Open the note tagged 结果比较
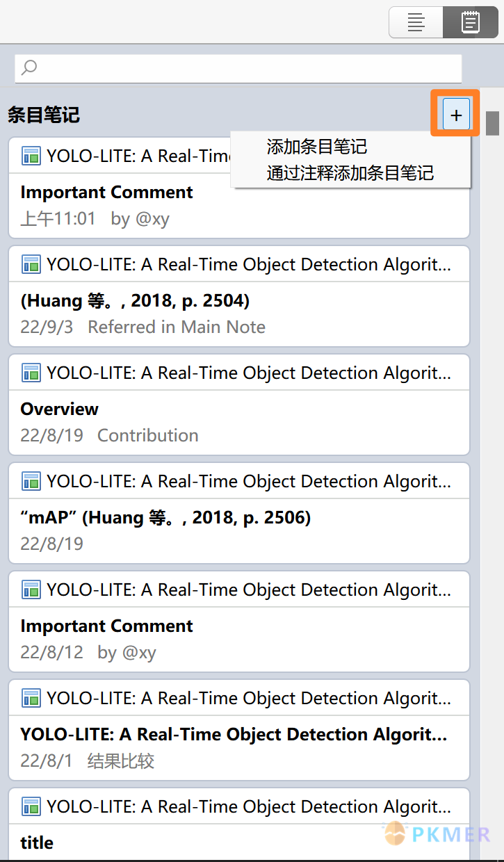Viewport: 504px width, 862px height. click(239, 747)
